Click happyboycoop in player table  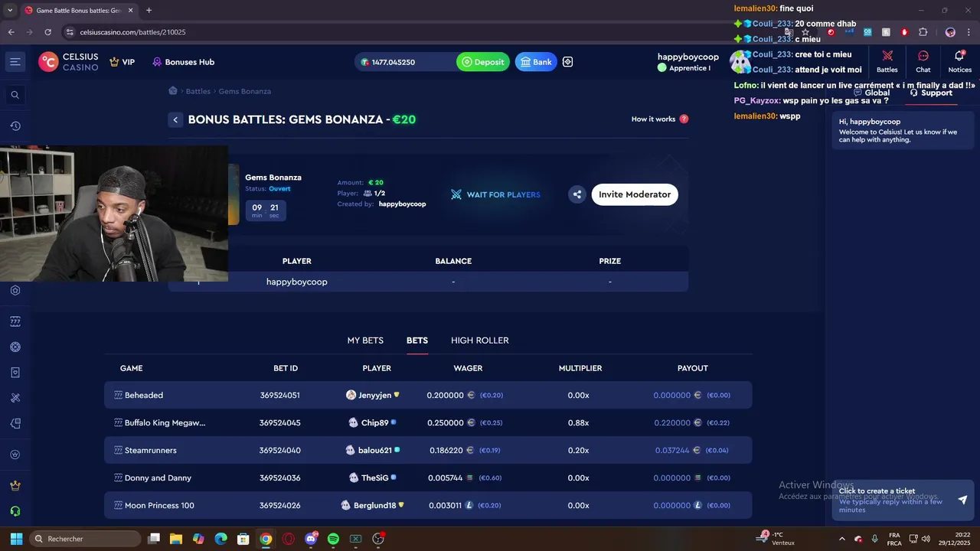(297, 282)
